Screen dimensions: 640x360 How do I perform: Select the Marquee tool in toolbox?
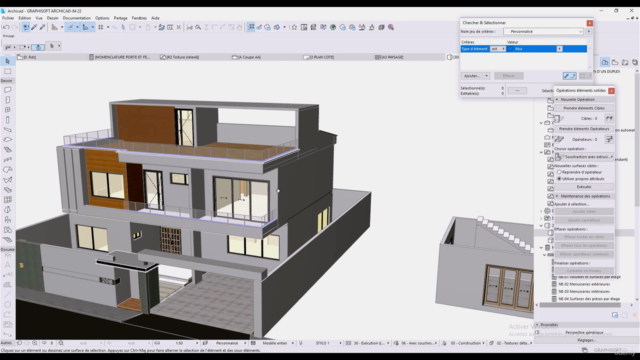coord(7,71)
